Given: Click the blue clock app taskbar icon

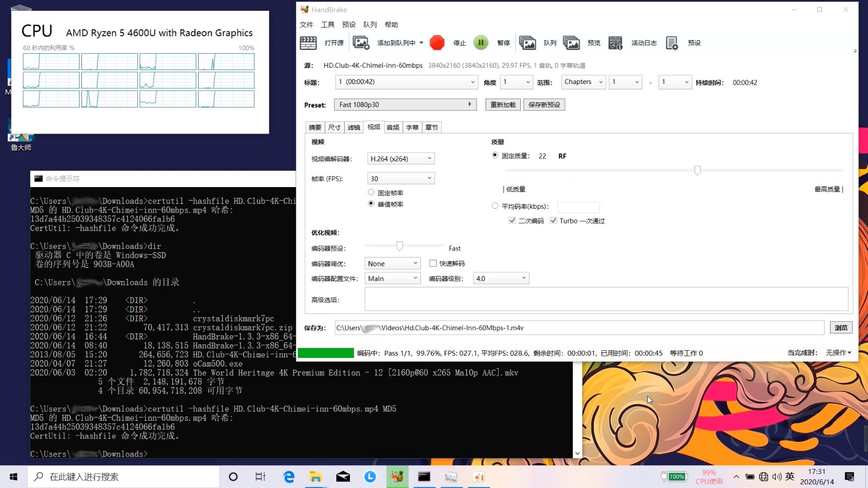Looking at the screenshot, I should [370, 477].
